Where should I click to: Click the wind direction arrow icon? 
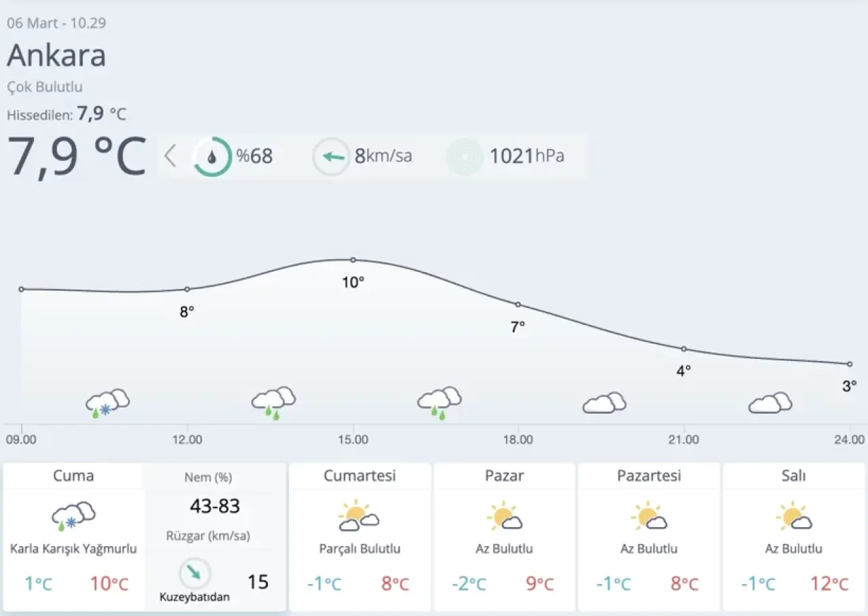[x=331, y=157]
